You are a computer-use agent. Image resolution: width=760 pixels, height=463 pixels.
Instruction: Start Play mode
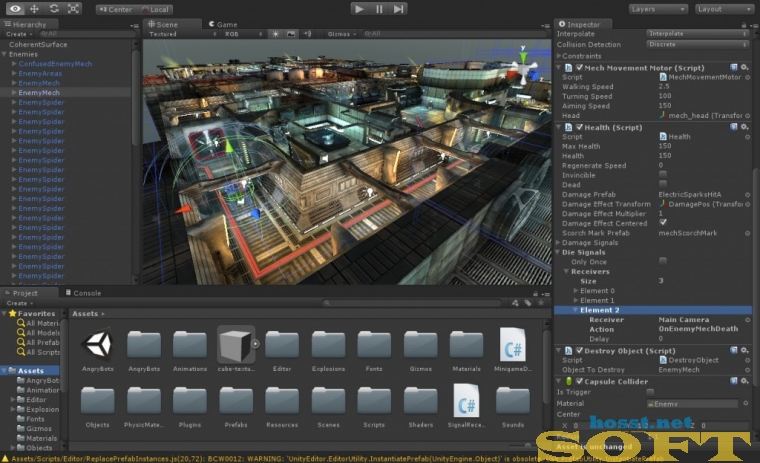pyautogui.click(x=359, y=9)
